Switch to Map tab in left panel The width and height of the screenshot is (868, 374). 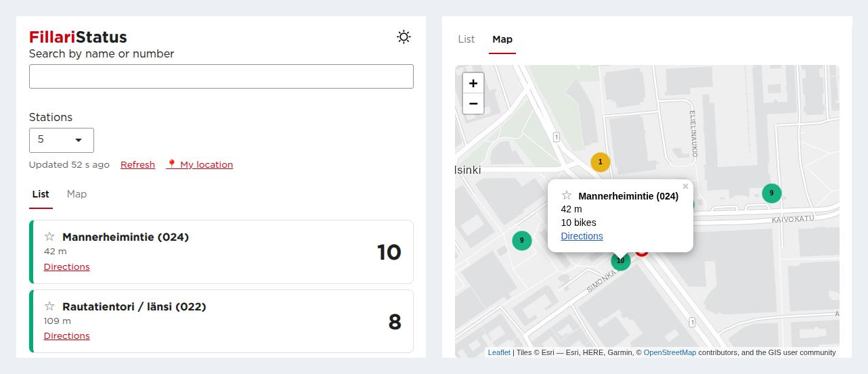(x=77, y=194)
